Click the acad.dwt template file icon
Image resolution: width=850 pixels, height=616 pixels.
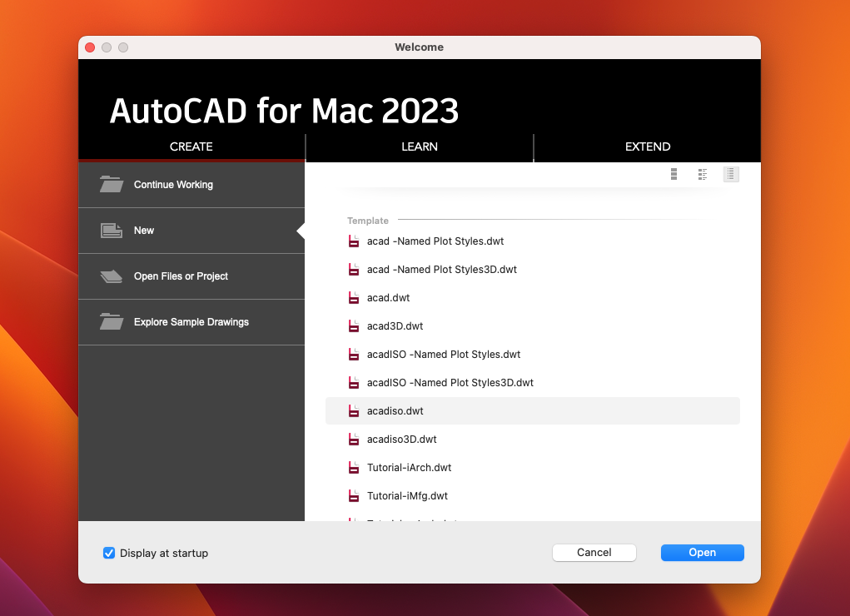(x=354, y=297)
